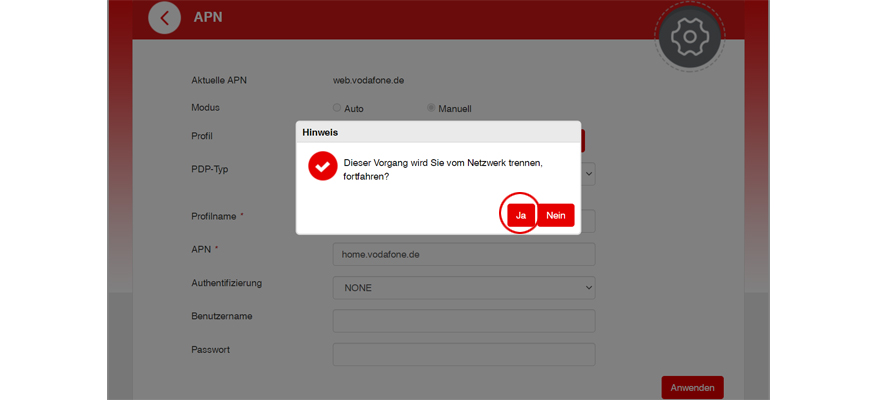
Task: Focus the Passwort input field
Action: [463, 354]
